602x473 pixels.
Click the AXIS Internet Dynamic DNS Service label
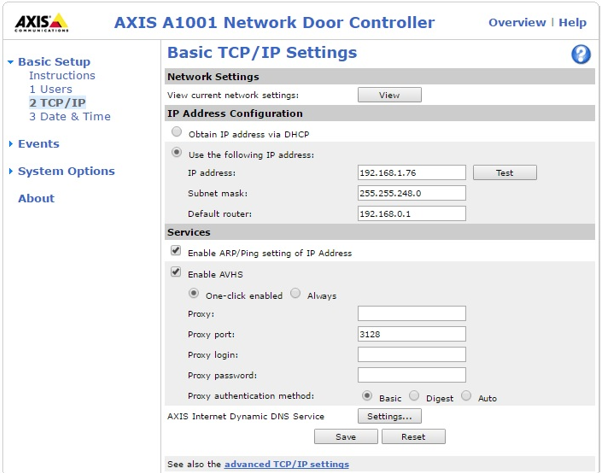point(246,416)
